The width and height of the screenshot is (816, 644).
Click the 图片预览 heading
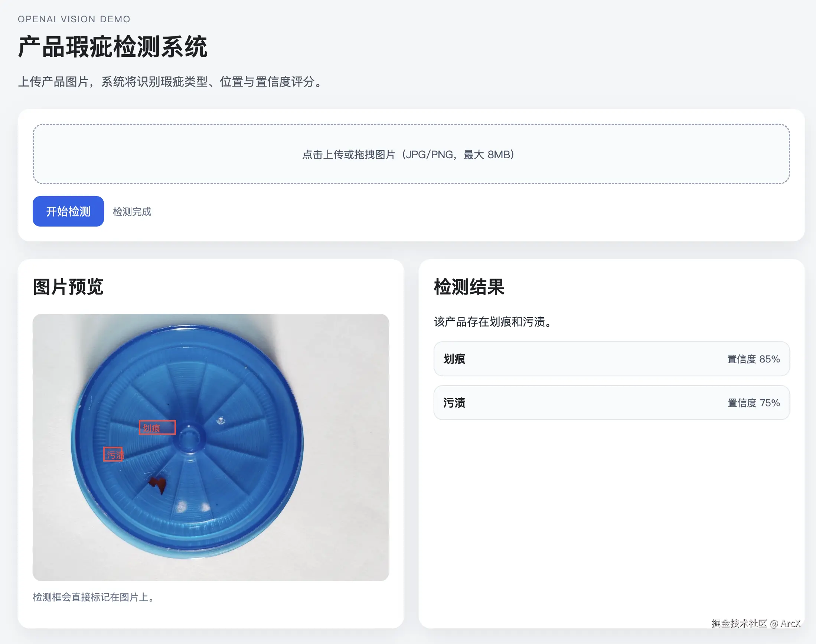pos(68,287)
